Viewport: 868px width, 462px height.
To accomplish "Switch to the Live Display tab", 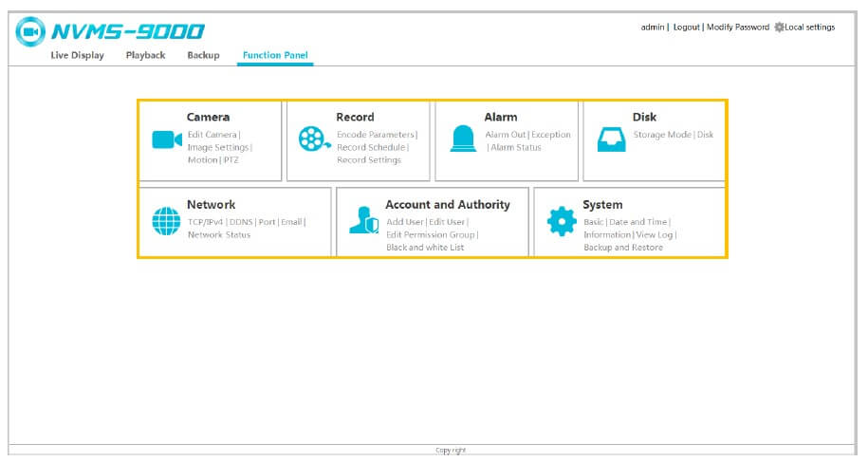I will coord(77,55).
